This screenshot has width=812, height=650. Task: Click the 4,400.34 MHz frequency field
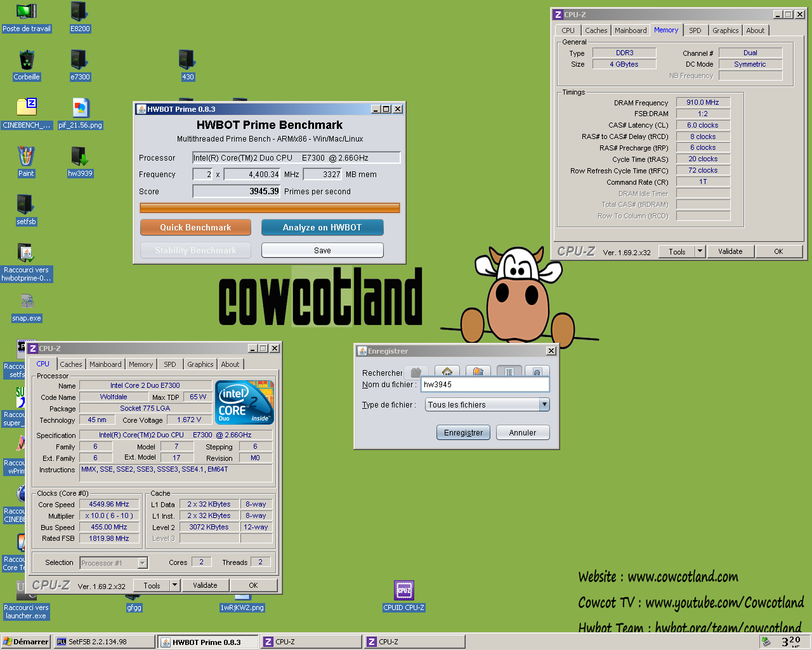click(252, 174)
